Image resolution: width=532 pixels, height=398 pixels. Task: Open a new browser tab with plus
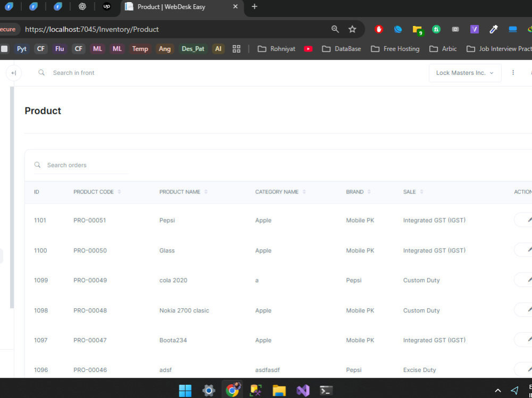254,6
